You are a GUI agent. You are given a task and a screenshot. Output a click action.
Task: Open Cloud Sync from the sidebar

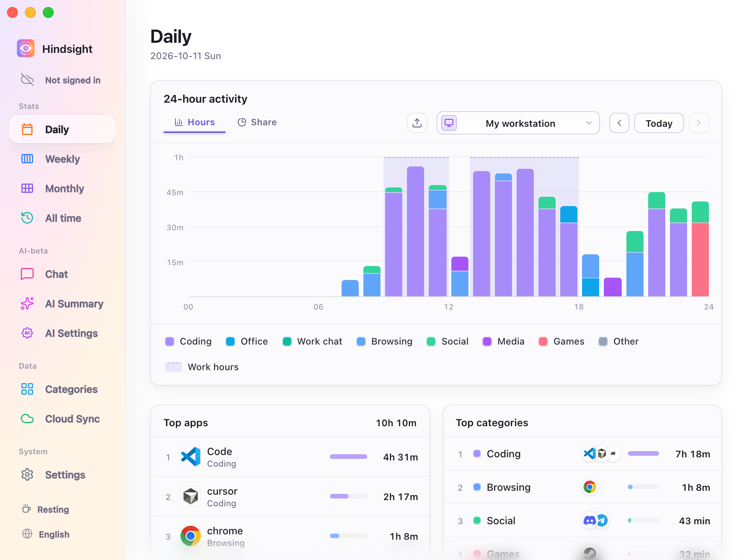click(x=62, y=418)
